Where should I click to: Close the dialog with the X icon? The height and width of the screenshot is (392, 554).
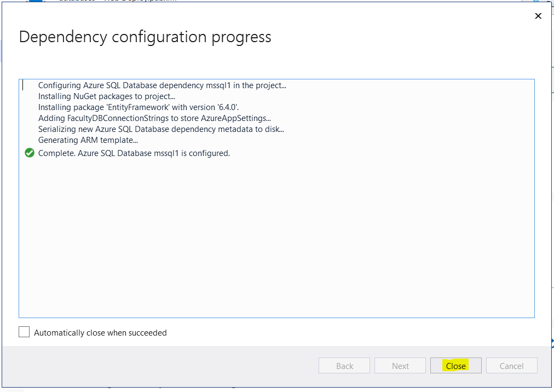click(x=538, y=16)
